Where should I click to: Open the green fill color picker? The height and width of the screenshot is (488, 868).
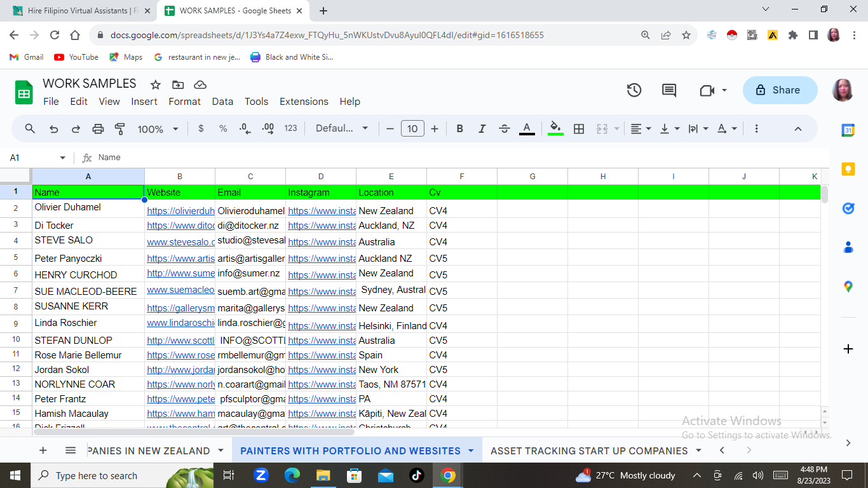coord(555,128)
